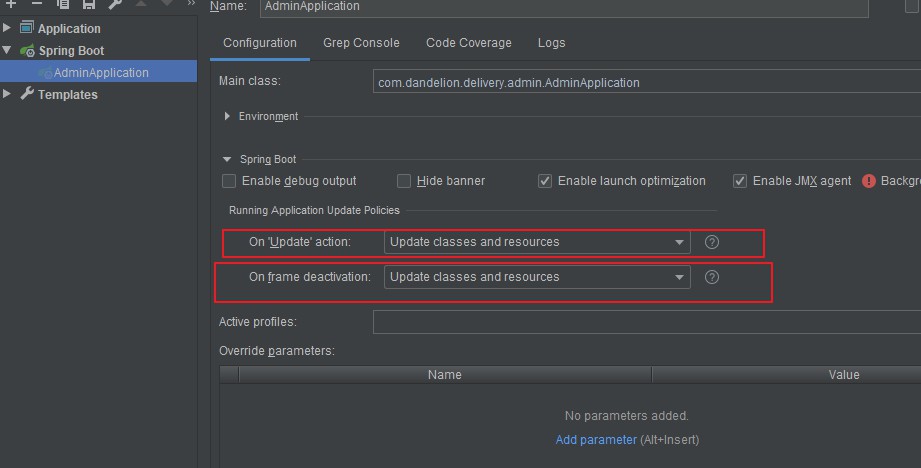
Task: Open the On frame deactivation dropdown
Action: (x=537, y=277)
